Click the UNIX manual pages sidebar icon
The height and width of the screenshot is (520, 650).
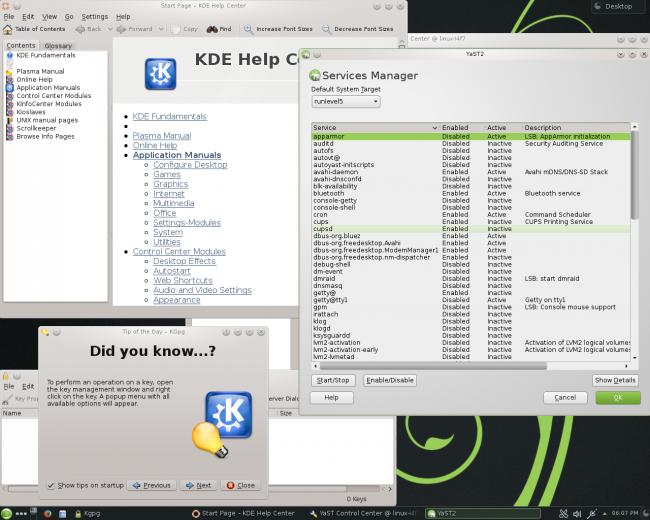click(10, 120)
